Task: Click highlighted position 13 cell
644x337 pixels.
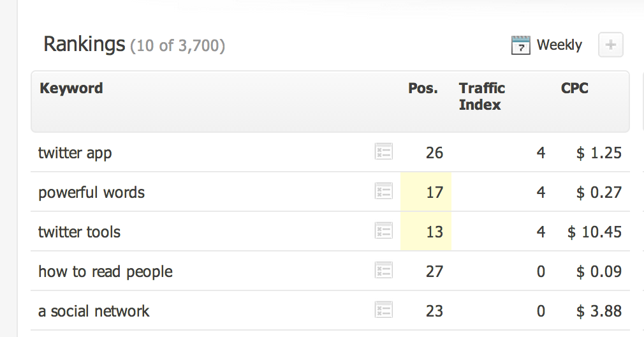Action: coord(426,232)
